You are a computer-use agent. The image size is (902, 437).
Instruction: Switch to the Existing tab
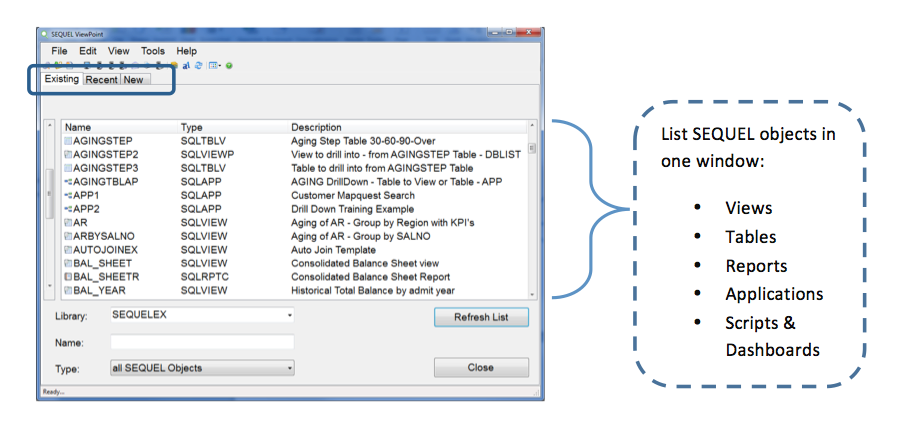tap(62, 79)
